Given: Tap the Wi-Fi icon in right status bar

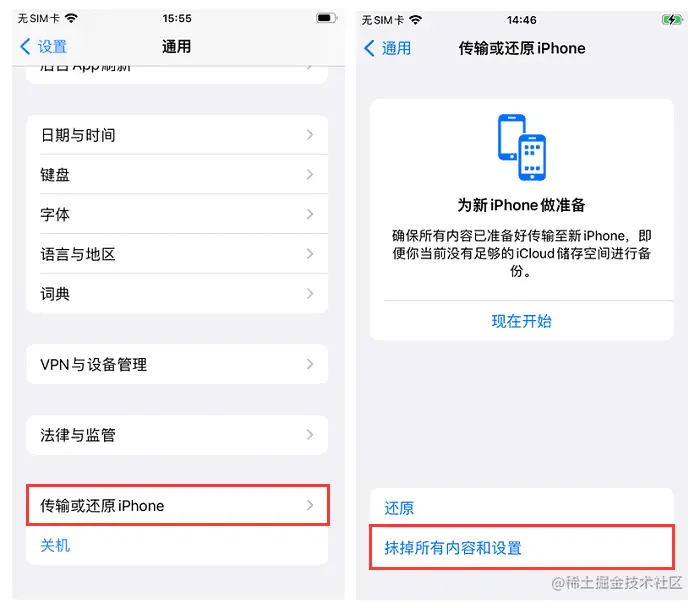Looking at the screenshot, I should (415, 20).
